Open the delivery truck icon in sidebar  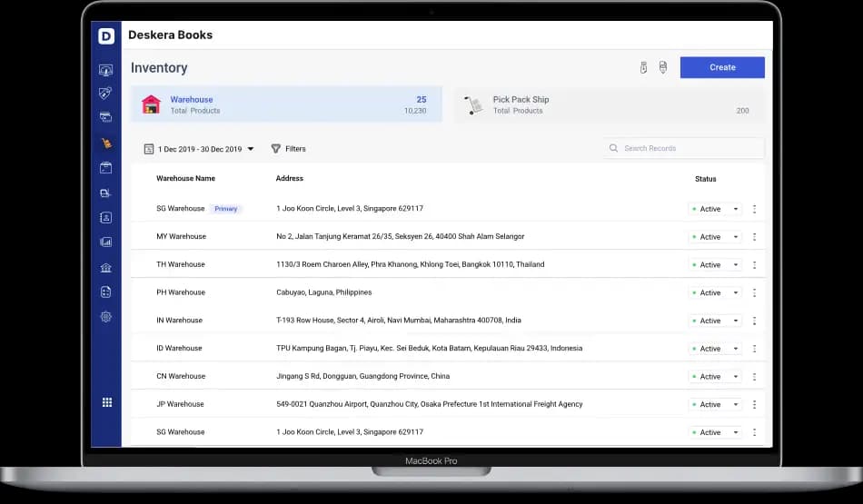(105, 193)
